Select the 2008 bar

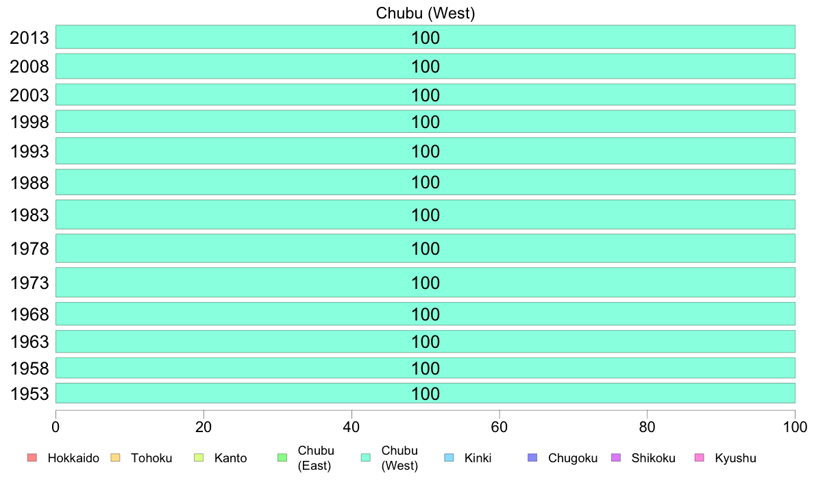pos(425,66)
